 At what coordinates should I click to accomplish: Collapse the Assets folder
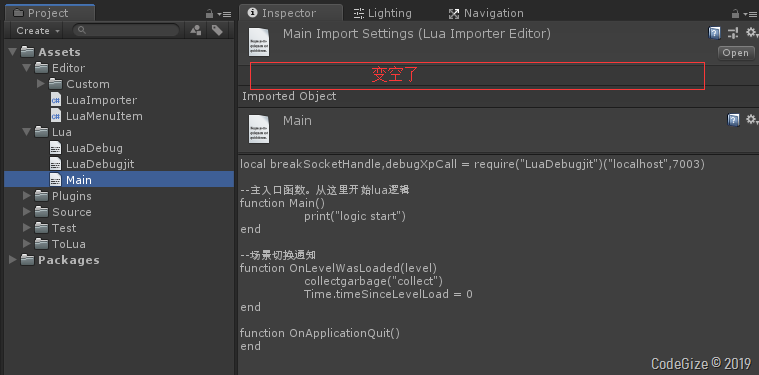[x=13, y=52]
